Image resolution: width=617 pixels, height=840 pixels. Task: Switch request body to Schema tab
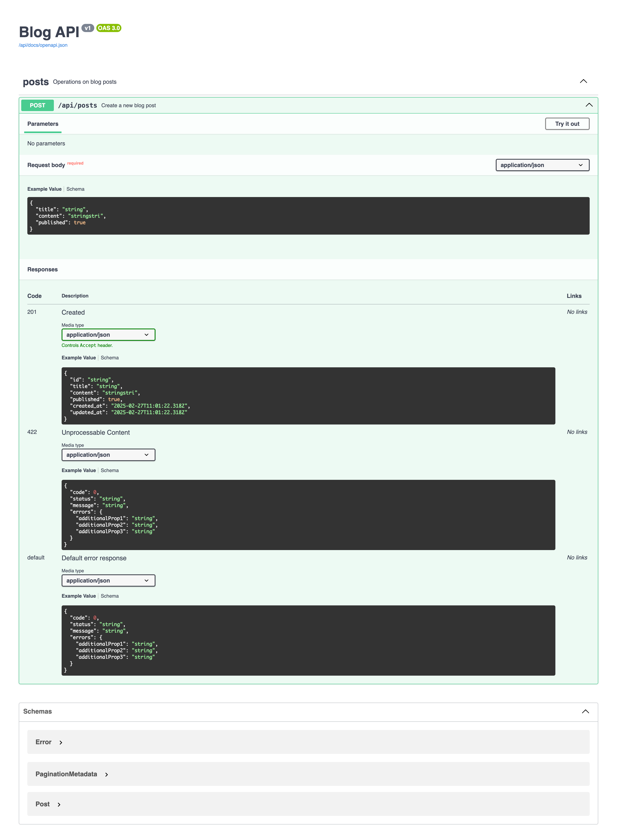click(75, 189)
